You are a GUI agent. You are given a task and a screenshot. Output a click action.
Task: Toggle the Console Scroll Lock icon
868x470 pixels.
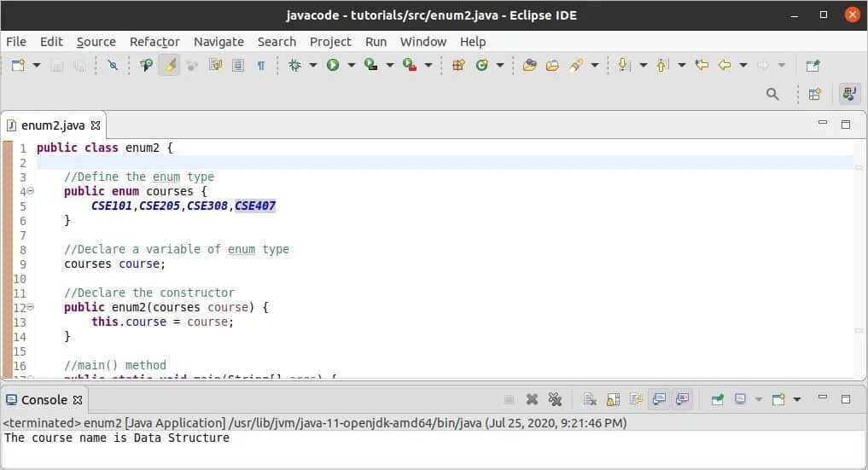click(613, 399)
